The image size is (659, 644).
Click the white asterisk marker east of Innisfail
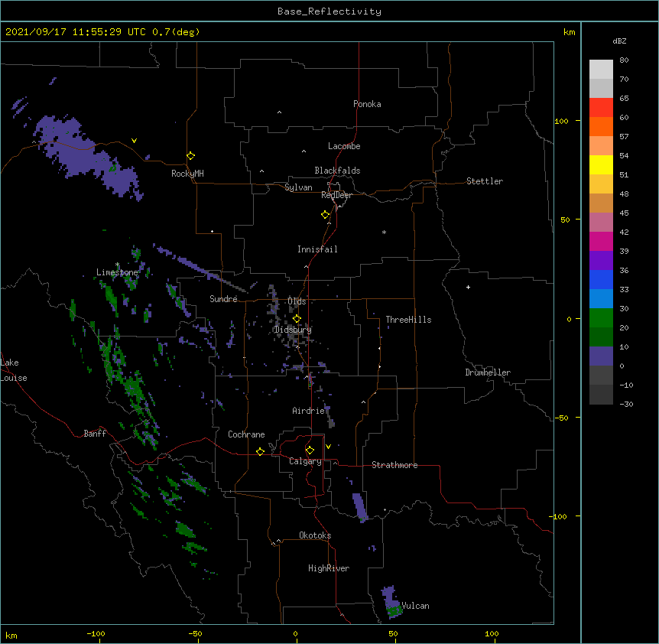[384, 232]
